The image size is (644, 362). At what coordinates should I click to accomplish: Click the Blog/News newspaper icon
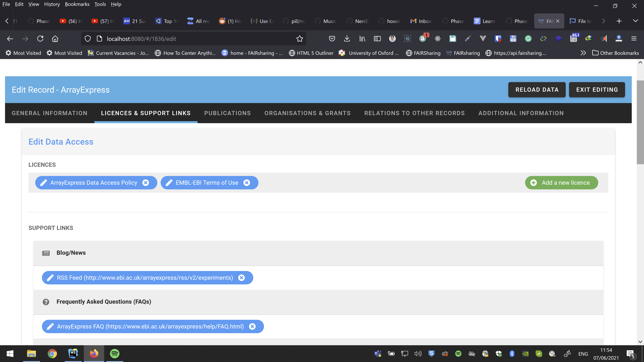pos(46,253)
